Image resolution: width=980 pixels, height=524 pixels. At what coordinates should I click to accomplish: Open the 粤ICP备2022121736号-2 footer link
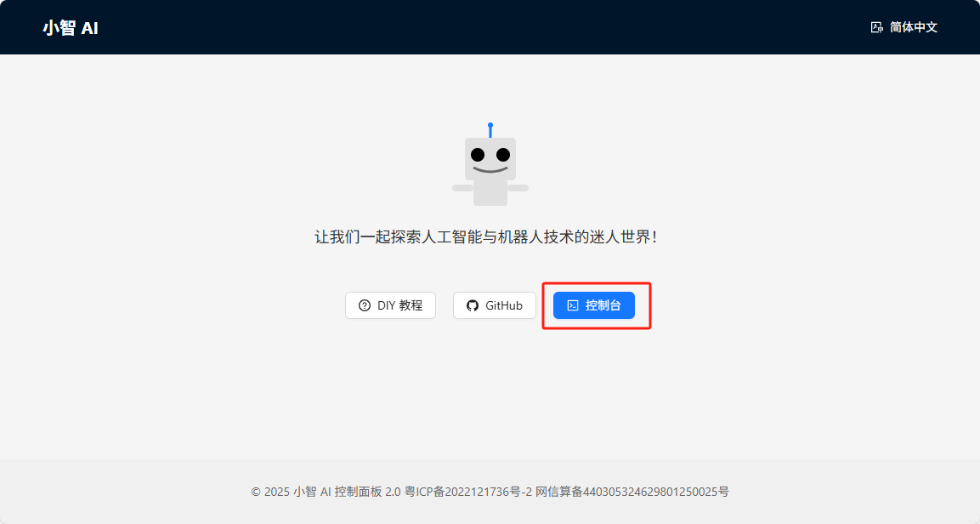click(468, 493)
